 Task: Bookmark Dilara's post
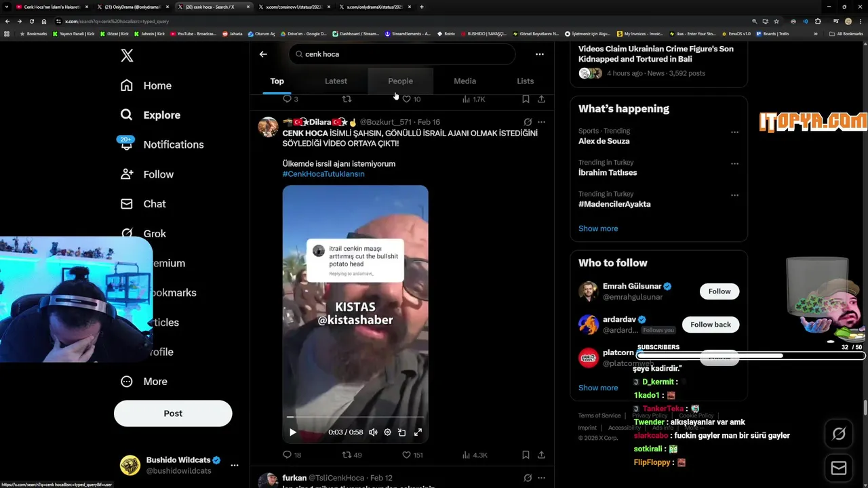pos(526,455)
